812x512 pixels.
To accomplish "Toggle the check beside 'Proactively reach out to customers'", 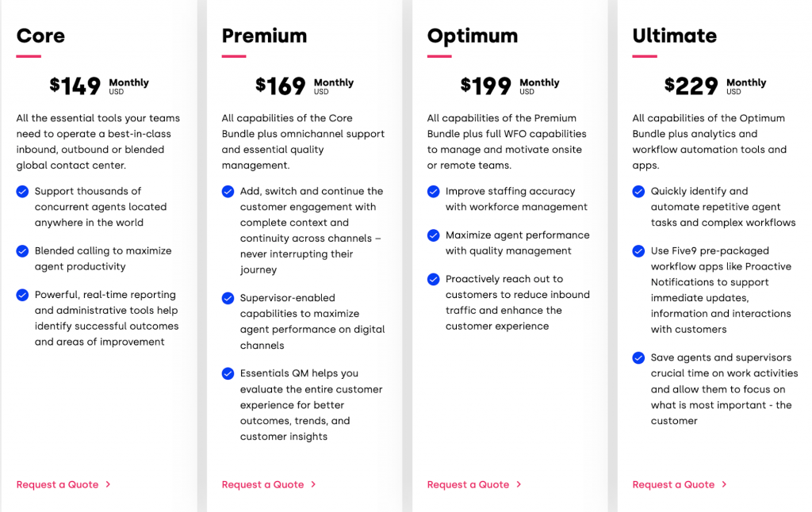I will click(433, 279).
